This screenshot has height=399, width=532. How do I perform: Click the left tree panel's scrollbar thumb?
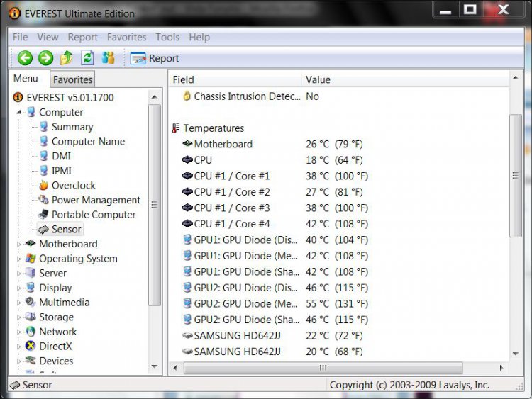155,205
